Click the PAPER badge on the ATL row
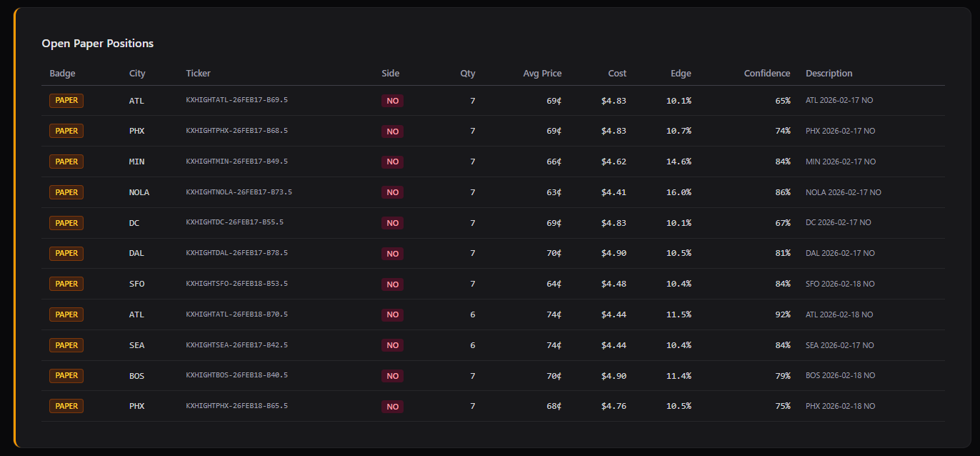This screenshot has width=980, height=456. [66, 100]
